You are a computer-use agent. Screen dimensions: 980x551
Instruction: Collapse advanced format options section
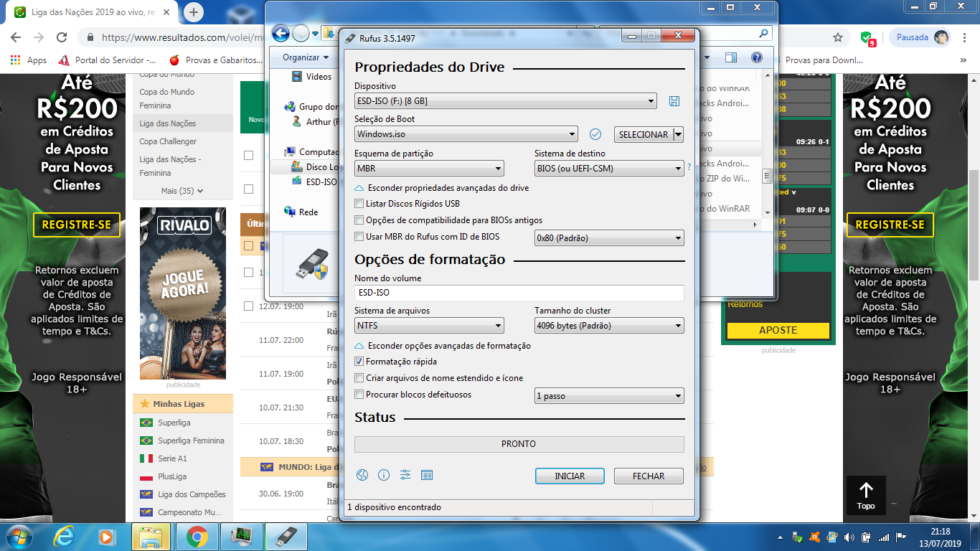point(443,346)
